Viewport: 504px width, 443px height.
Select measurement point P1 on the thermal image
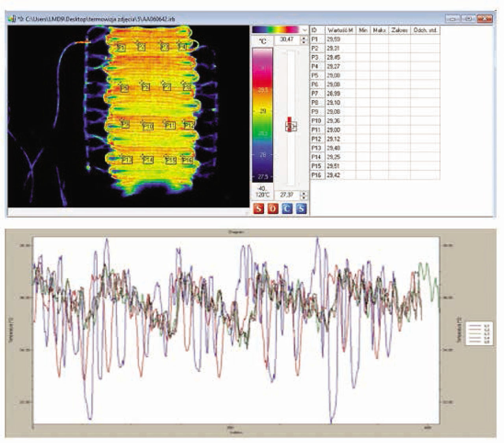click(122, 48)
